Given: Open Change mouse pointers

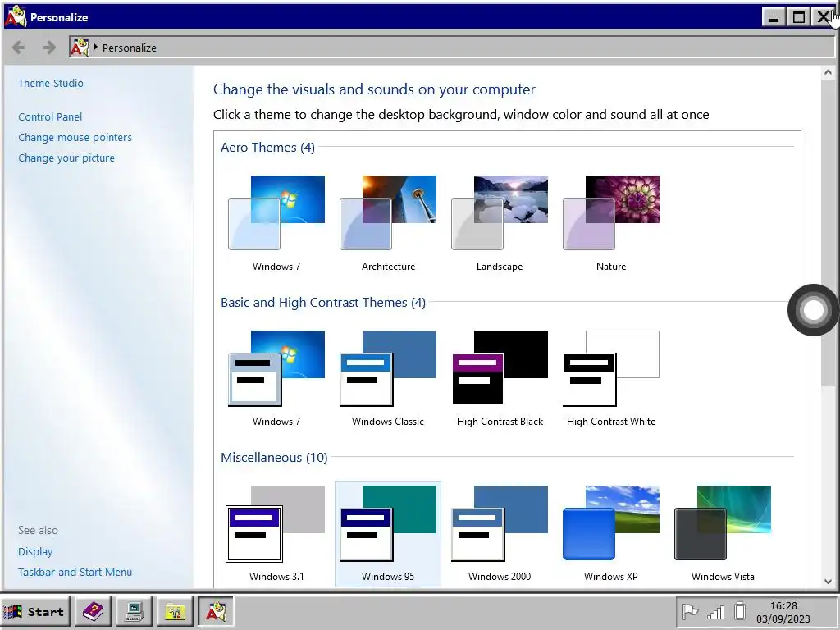Looking at the screenshot, I should click(75, 137).
